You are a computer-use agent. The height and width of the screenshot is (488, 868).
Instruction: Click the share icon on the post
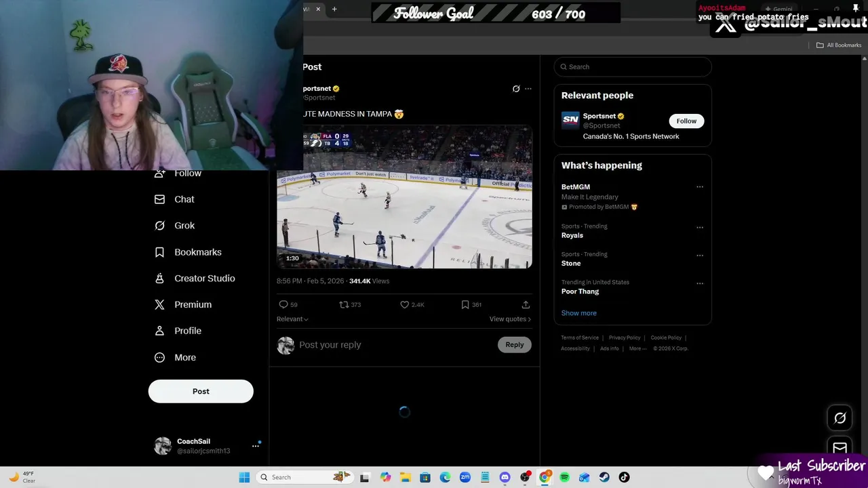(x=526, y=305)
